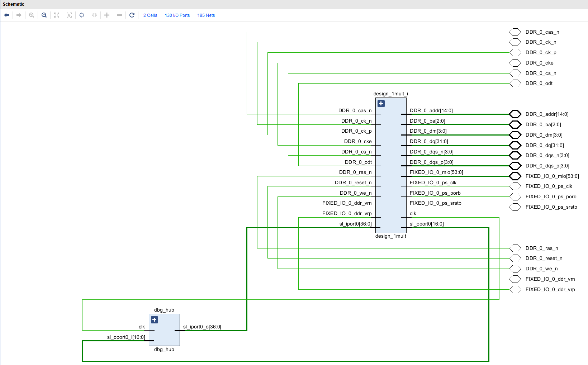Click the Zoom Fit icon

click(x=56, y=15)
